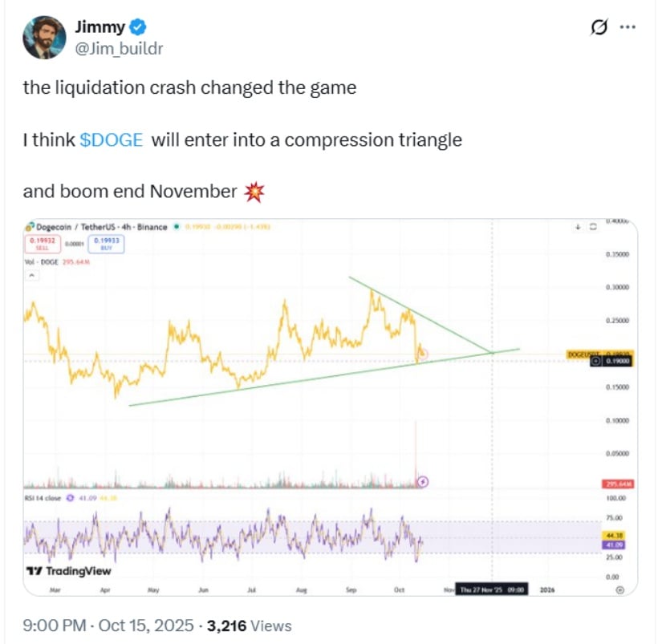Screen dimensions: 662x644
Task: Click the 0.19000 price label on axis
Action: click(617, 362)
